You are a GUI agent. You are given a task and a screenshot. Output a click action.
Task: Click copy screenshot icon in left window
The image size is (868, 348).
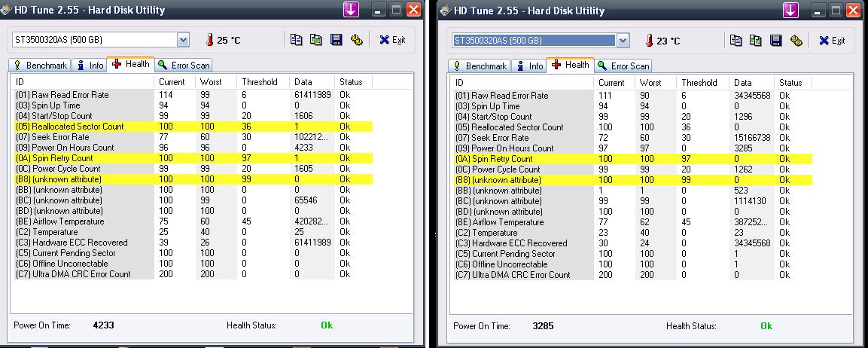coord(315,39)
